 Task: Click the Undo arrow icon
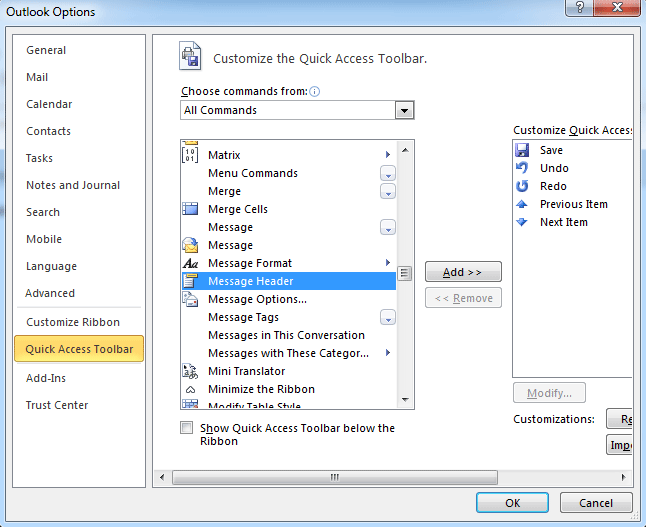click(x=522, y=168)
